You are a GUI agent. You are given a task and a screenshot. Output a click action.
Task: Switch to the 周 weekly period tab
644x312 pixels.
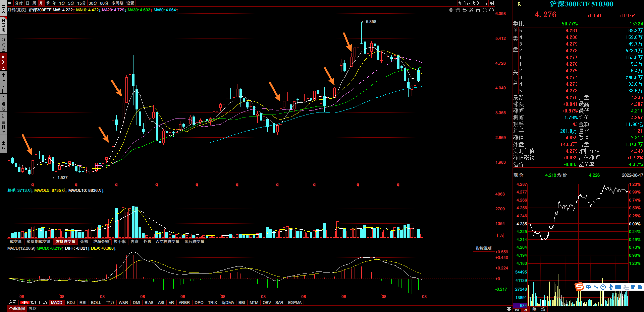tap(34, 3)
